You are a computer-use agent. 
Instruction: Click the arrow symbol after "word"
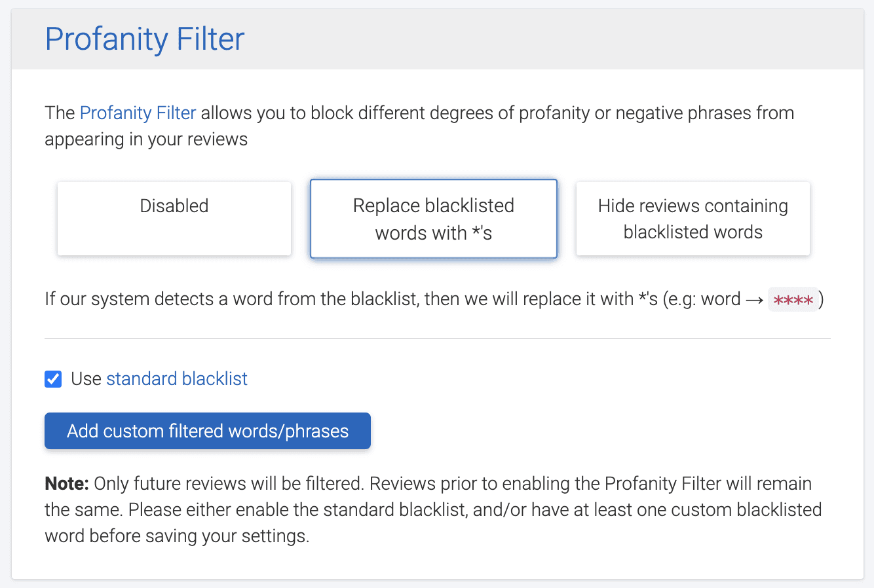point(754,300)
